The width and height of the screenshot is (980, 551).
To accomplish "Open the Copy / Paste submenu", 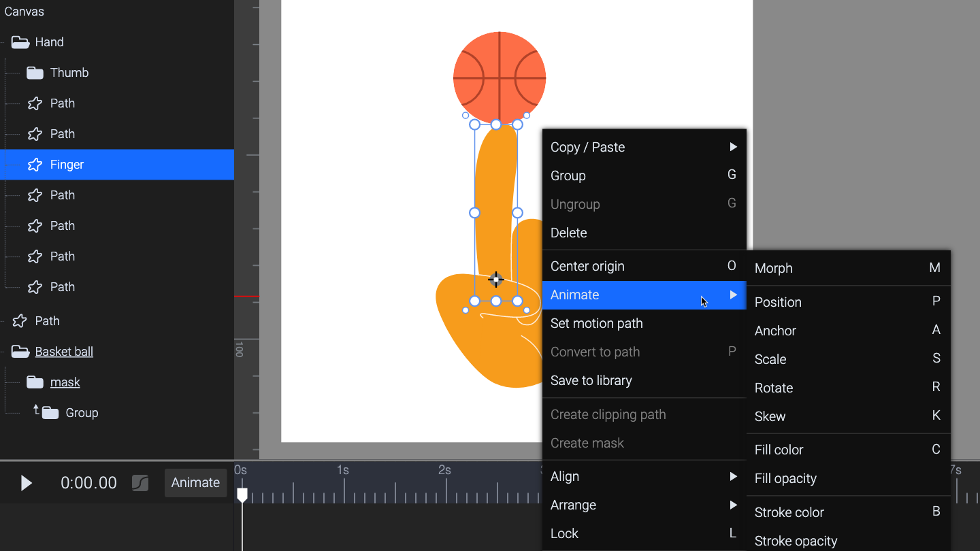I will tap(644, 147).
